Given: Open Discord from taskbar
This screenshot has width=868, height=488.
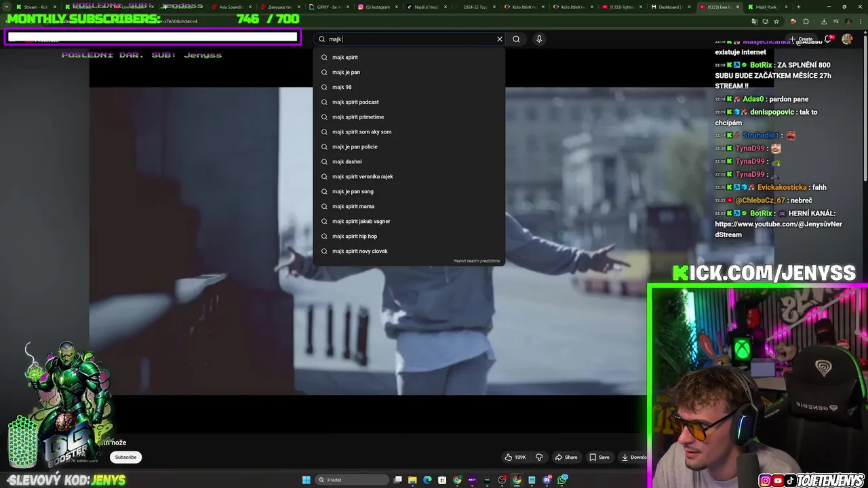Looking at the screenshot, I should click(547, 480).
